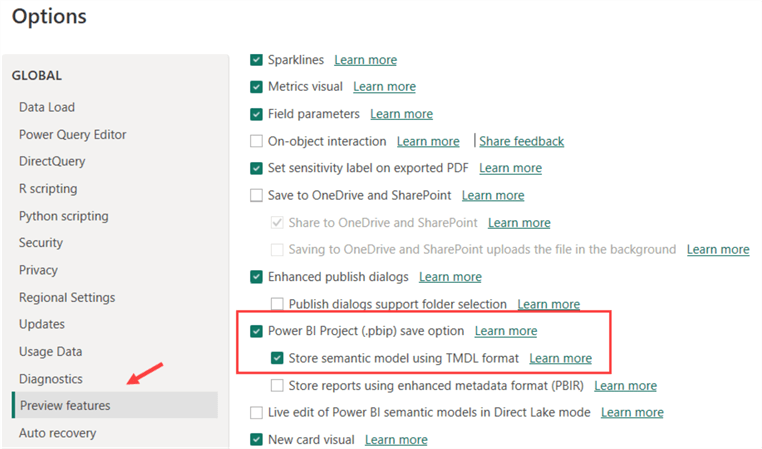Select Power Query Editor in sidebar
The height and width of the screenshot is (449, 762).
[x=72, y=135]
